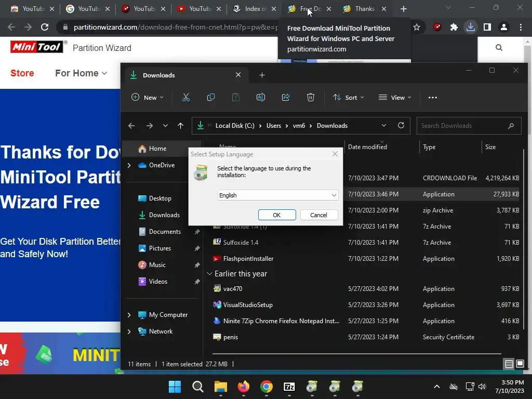
Task: Open the For Home menu on MiniTool site
Action: (81, 73)
